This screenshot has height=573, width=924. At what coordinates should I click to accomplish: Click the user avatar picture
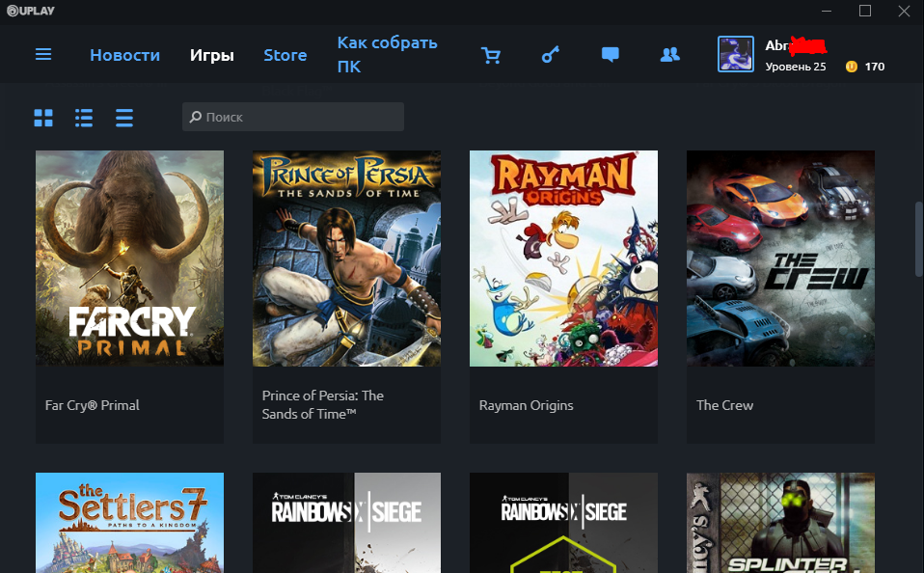click(735, 54)
